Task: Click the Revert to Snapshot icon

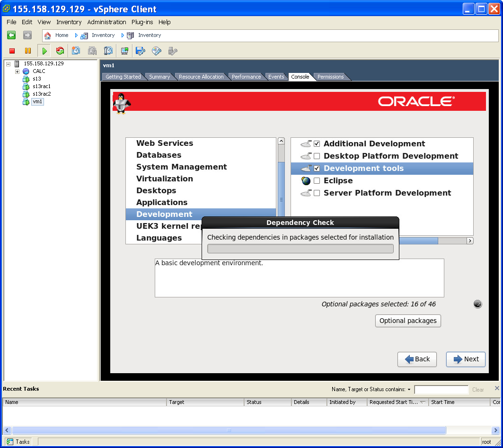Action: coord(92,51)
